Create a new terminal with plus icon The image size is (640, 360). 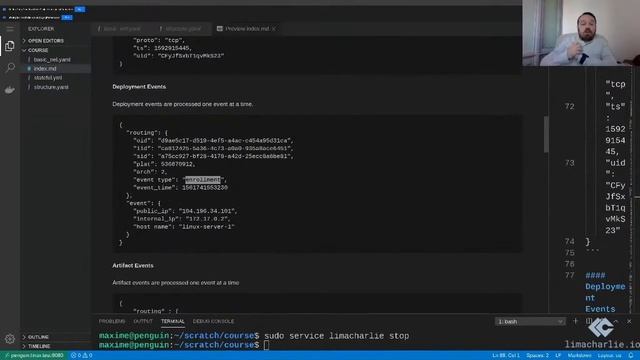(576, 321)
